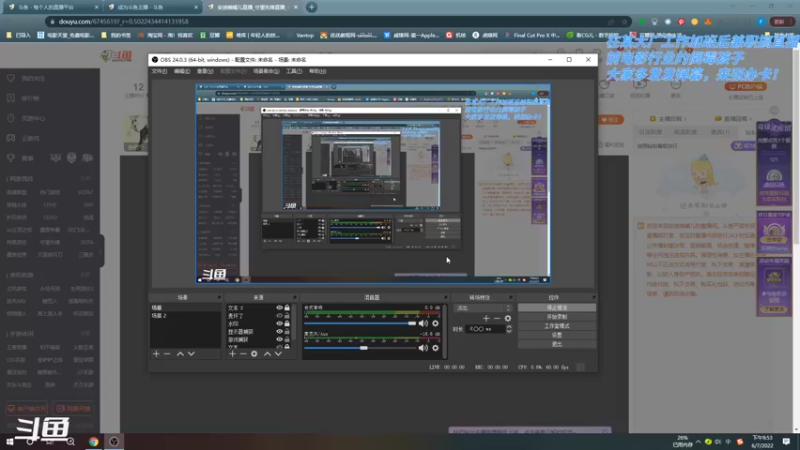This screenshot has height=450, width=800.
Task: Undock the Audio Mixer panel via header icon
Action: point(445,297)
